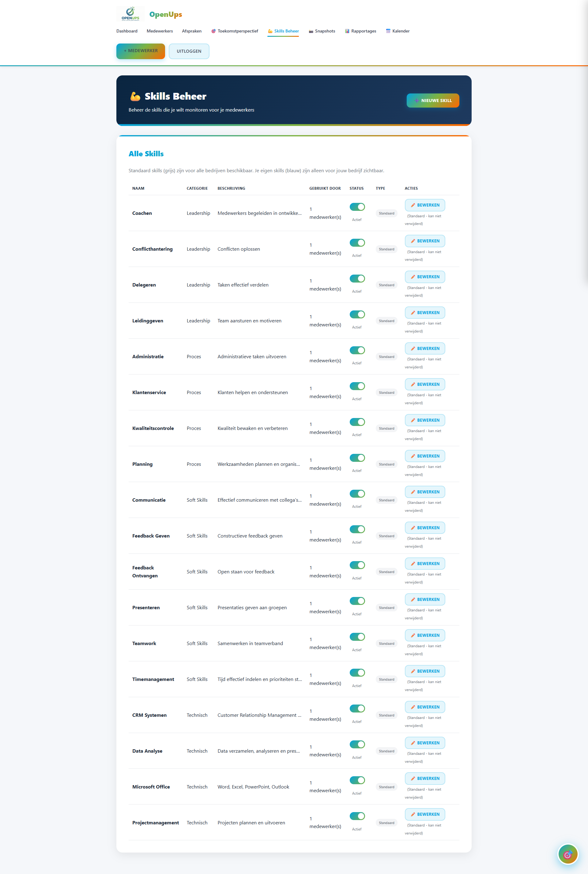Image resolution: width=588 pixels, height=874 pixels.
Task: Click the Rapportages chart icon
Action: pos(347,31)
